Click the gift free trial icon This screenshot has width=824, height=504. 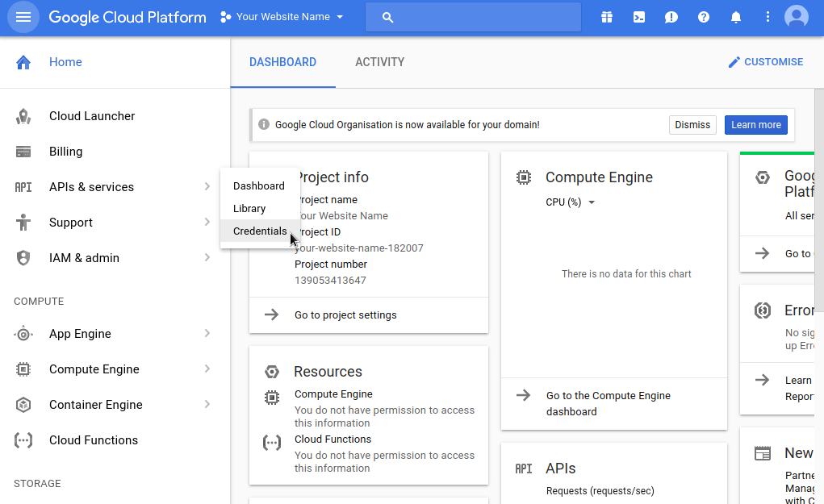(607, 17)
